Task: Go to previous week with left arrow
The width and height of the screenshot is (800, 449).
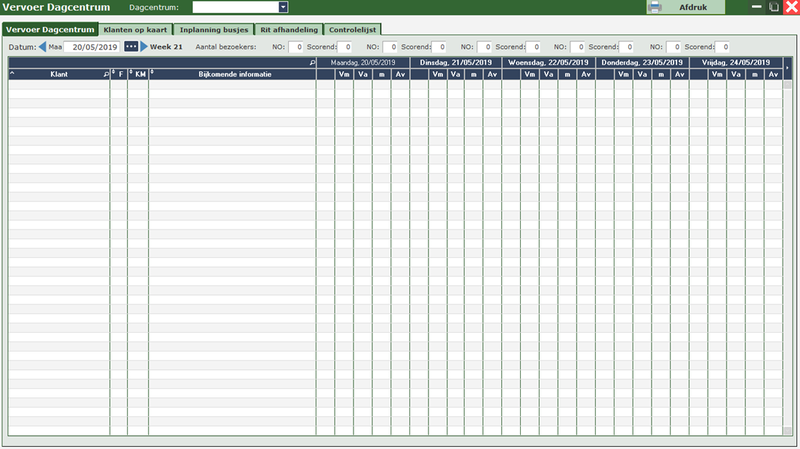Action: (x=42, y=47)
